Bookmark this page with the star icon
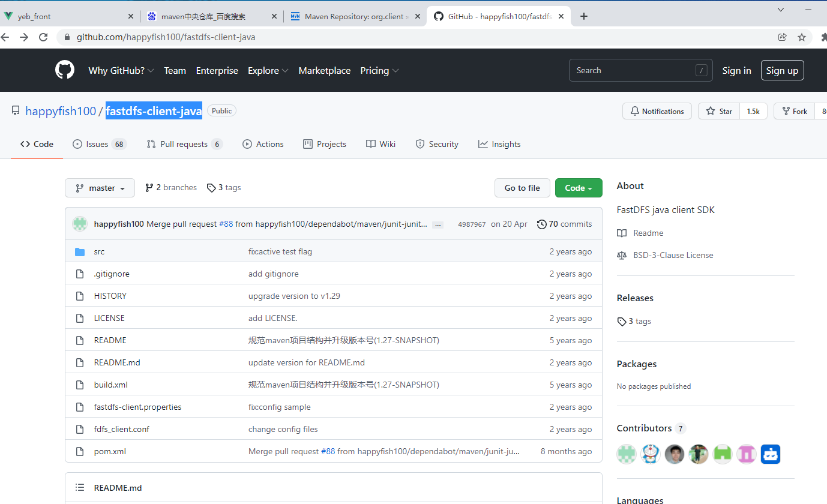 (x=802, y=37)
